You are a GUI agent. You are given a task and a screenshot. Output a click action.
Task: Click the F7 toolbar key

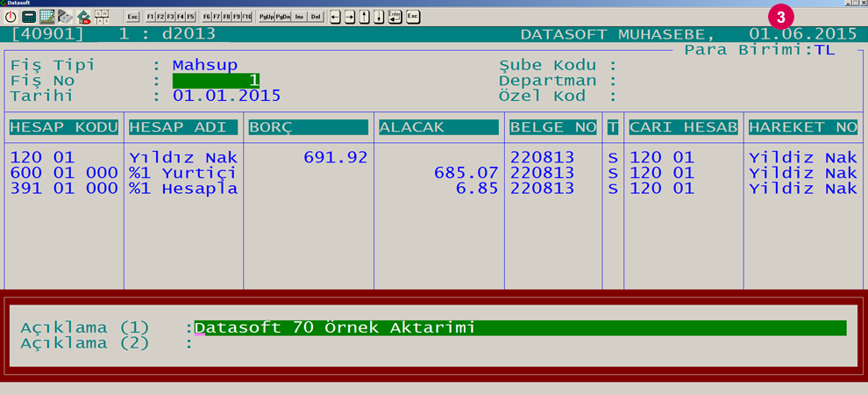click(217, 17)
